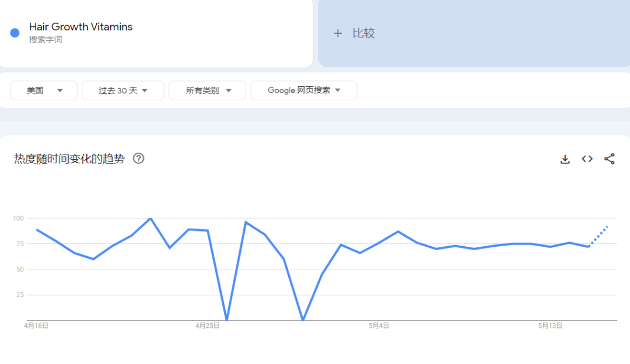This screenshot has width=630, height=364.
Task: Edit the Hair Growth Vitamins search term
Action: 80,27
